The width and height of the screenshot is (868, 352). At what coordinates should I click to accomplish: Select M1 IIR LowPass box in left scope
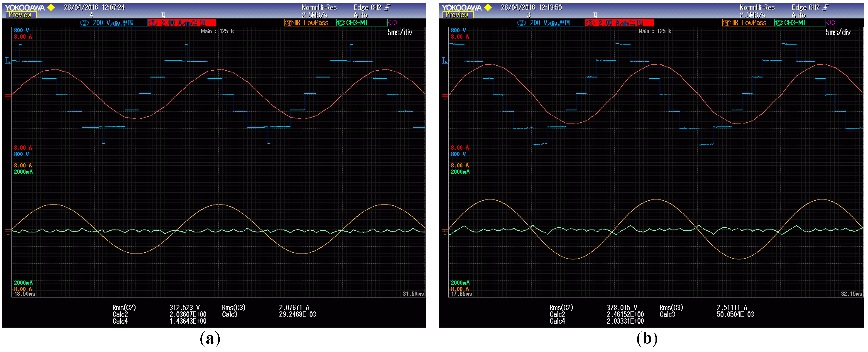pos(310,23)
